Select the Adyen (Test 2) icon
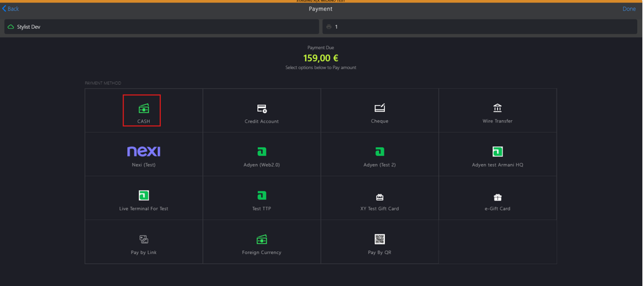Screen dimensions: 644x286 (379, 152)
